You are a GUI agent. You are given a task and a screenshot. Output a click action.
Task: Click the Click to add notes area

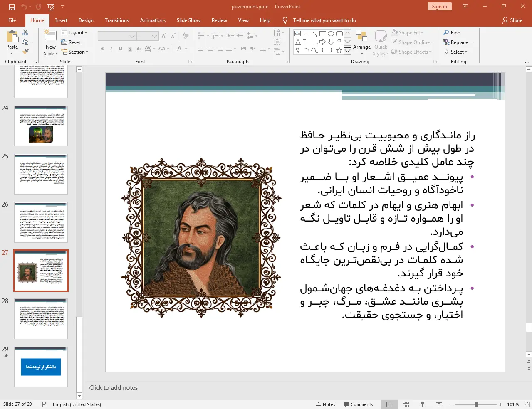tap(114, 388)
